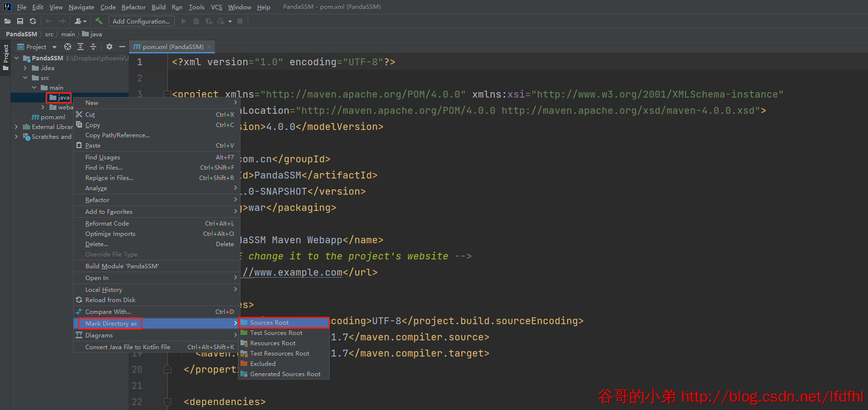The height and width of the screenshot is (410, 868).
Task: Open the run configurations dropdown arrow
Action: click(x=230, y=22)
